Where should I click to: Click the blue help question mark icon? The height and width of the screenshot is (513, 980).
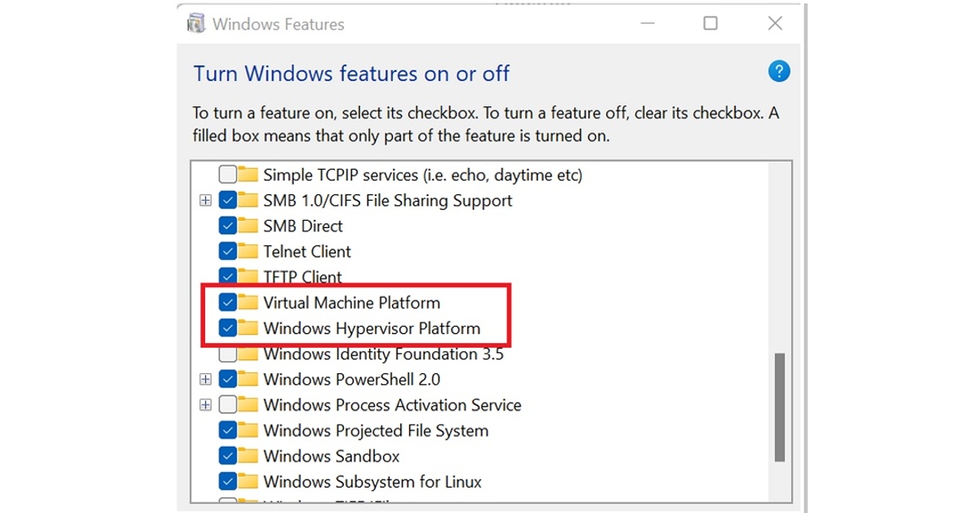(x=779, y=72)
